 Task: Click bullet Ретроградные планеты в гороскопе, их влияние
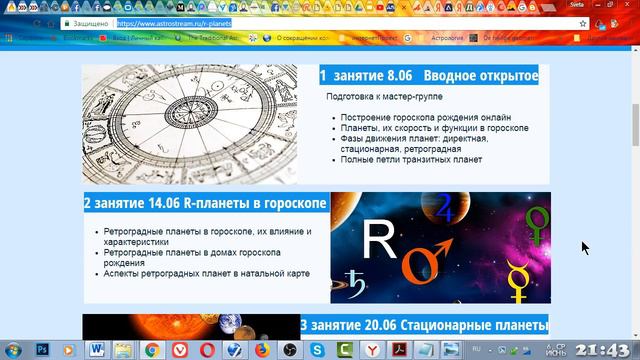[x=207, y=237]
